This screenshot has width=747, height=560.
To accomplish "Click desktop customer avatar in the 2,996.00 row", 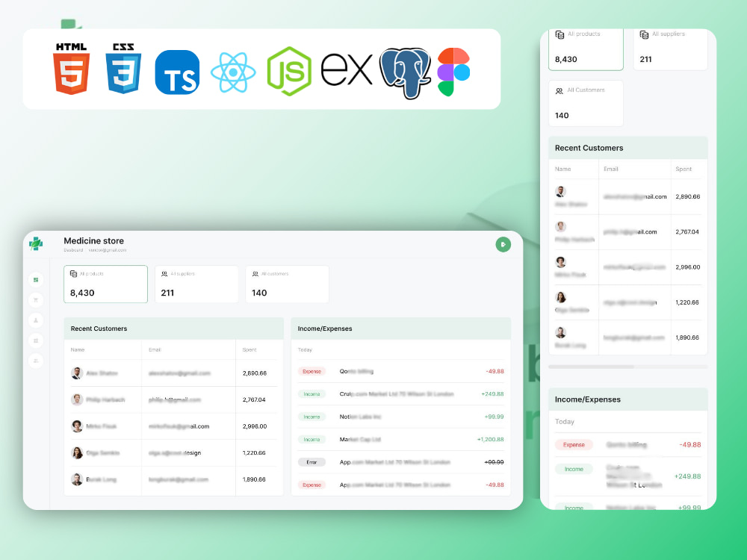I will [77, 426].
